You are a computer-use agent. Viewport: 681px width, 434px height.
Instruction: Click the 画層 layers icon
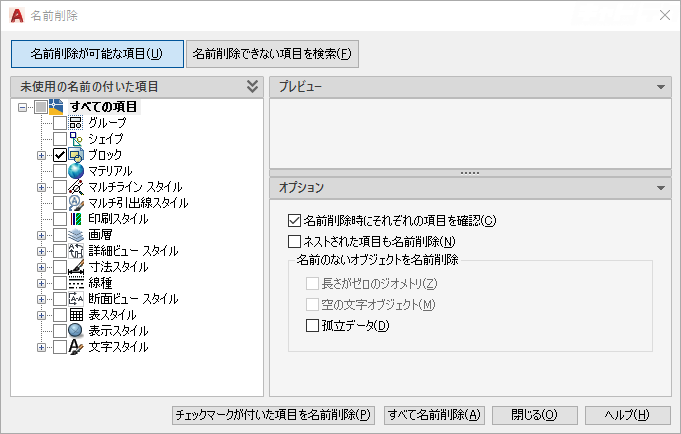click(x=76, y=235)
